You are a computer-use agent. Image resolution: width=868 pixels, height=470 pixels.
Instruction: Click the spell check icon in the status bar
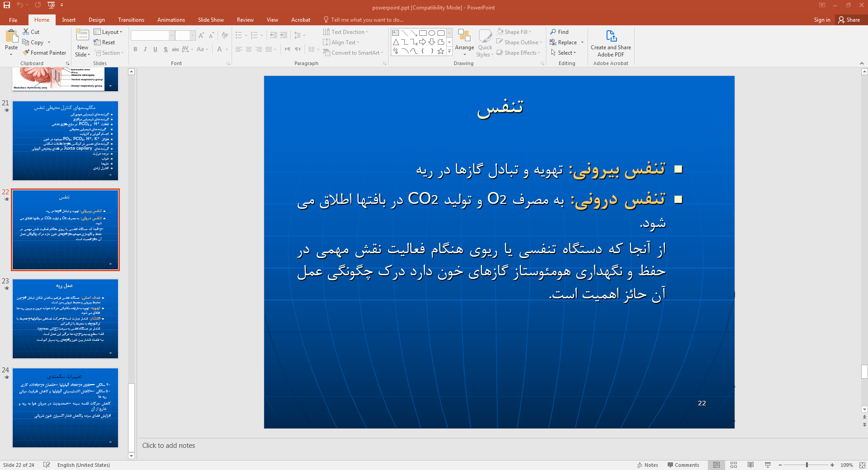tap(46, 465)
